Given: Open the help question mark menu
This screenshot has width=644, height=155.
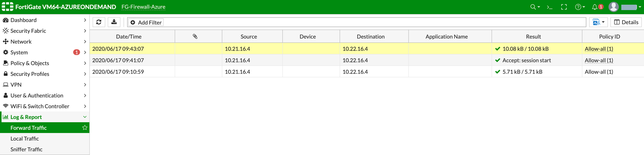Looking at the screenshot, I should [579, 7].
